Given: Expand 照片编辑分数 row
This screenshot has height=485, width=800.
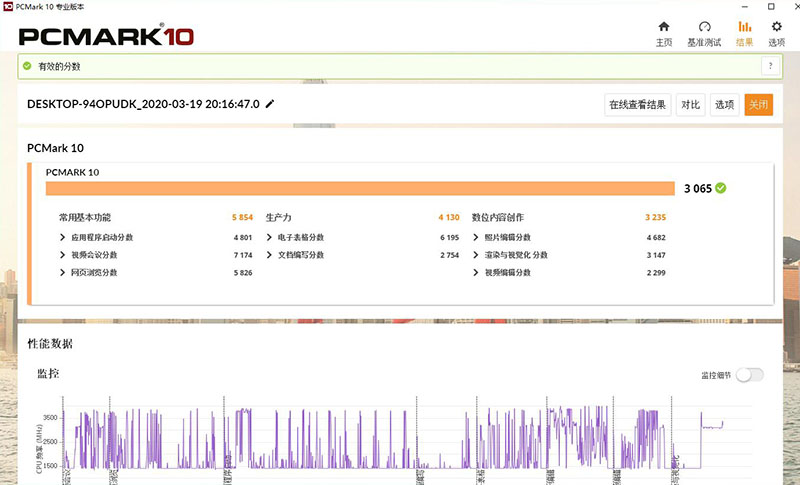Looking at the screenshot, I should tap(476, 237).
